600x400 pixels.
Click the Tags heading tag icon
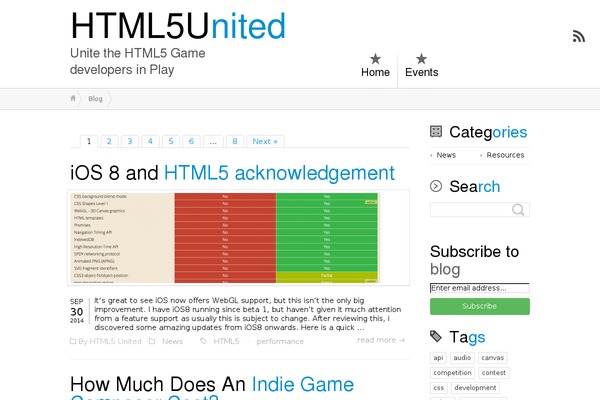pyautogui.click(x=436, y=336)
